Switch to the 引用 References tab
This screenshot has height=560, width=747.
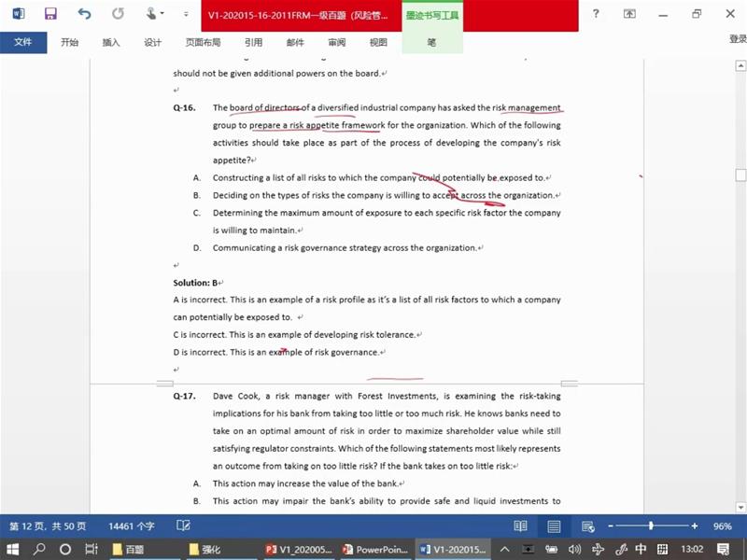tap(253, 42)
